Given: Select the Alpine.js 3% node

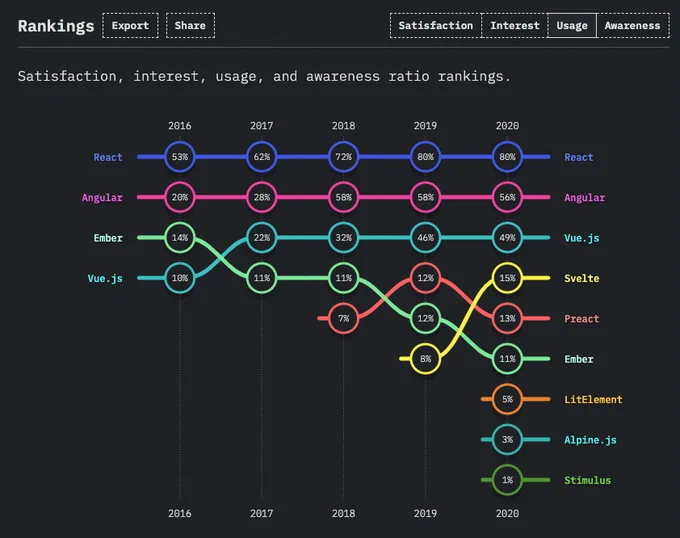Looking at the screenshot, I should (x=507, y=440).
